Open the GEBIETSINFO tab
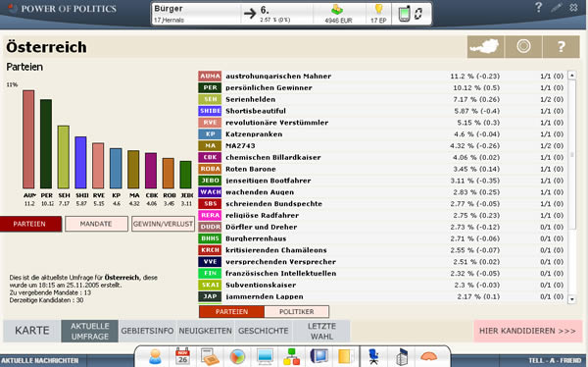 pos(147,331)
